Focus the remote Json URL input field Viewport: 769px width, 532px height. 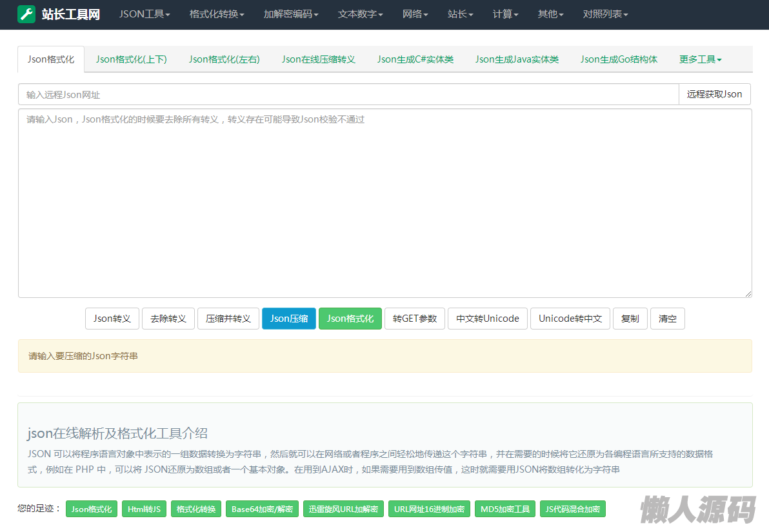(348, 94)
